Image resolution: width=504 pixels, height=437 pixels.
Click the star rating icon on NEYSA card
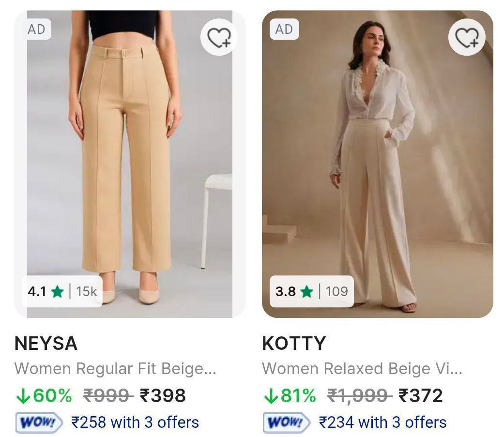click(58, 292)
